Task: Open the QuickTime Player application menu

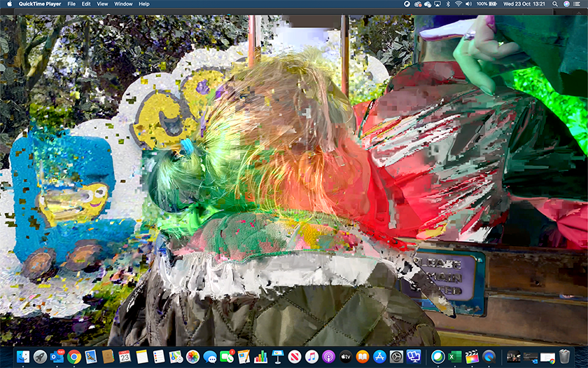Action: pyautogui.click(x=40, y=4)
